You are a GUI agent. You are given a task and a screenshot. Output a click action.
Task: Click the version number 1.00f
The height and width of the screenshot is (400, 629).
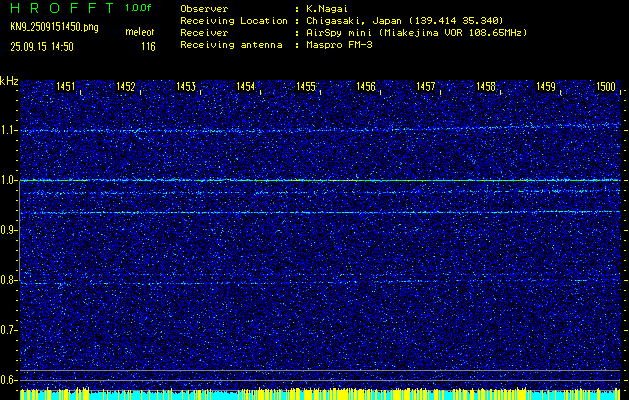click(138, 8)
